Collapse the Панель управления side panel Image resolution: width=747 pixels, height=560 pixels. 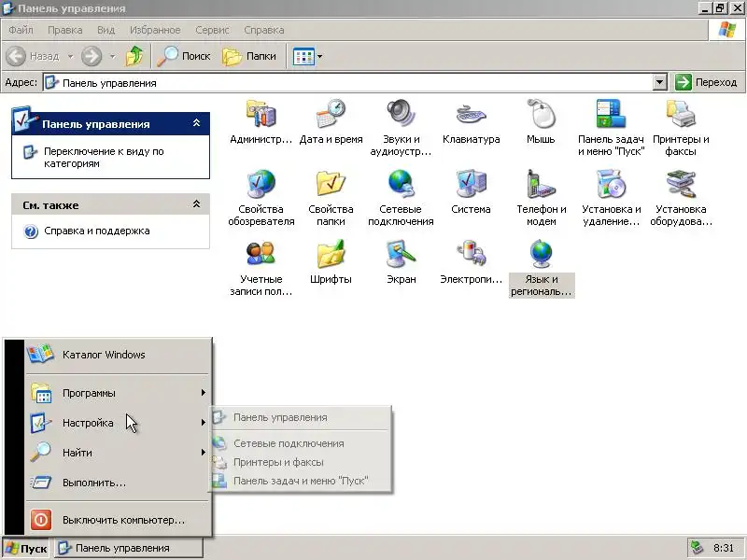[x=196, y=123]
